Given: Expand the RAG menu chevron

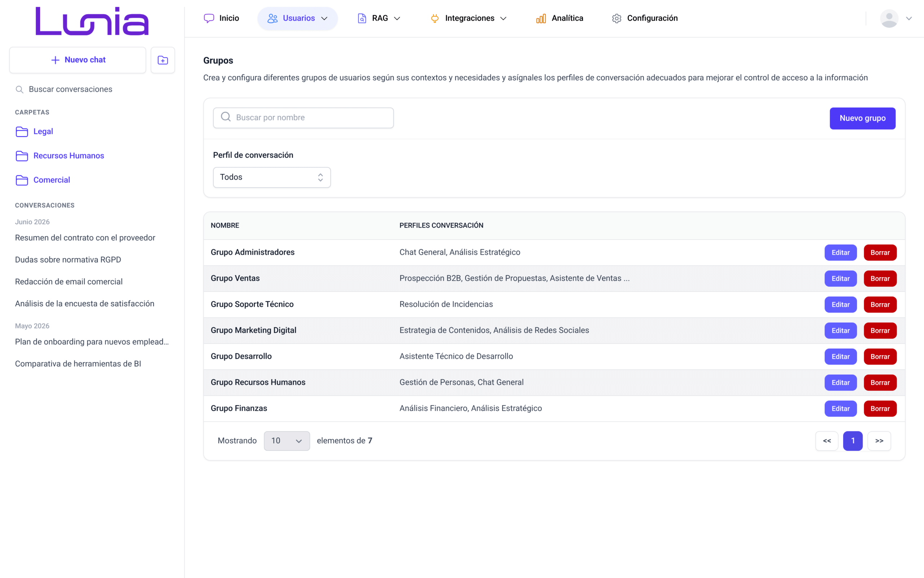Looking at the screenshot, I should pyautogui.click(x=397, y=18).
